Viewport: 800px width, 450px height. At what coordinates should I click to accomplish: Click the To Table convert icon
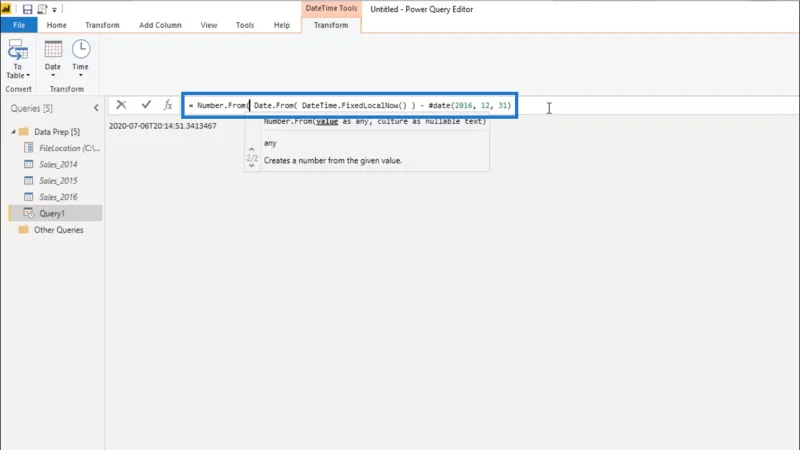point(18,50)
